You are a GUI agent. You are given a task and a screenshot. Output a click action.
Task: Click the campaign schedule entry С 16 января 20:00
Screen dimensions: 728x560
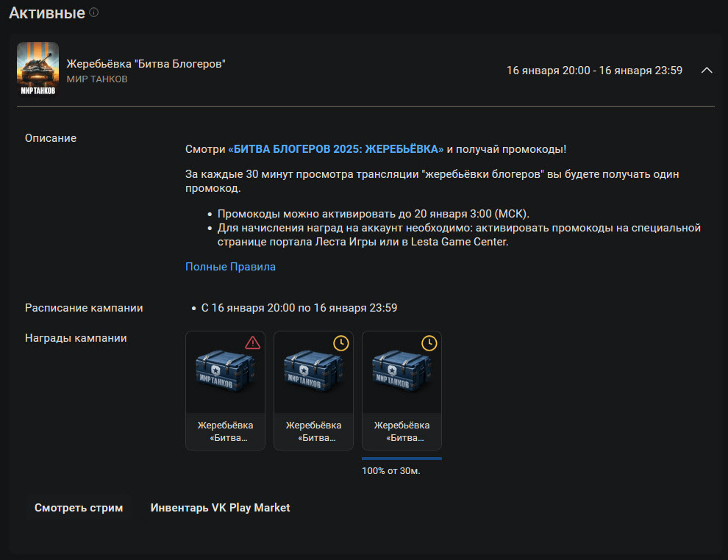(x=299, y=308)
